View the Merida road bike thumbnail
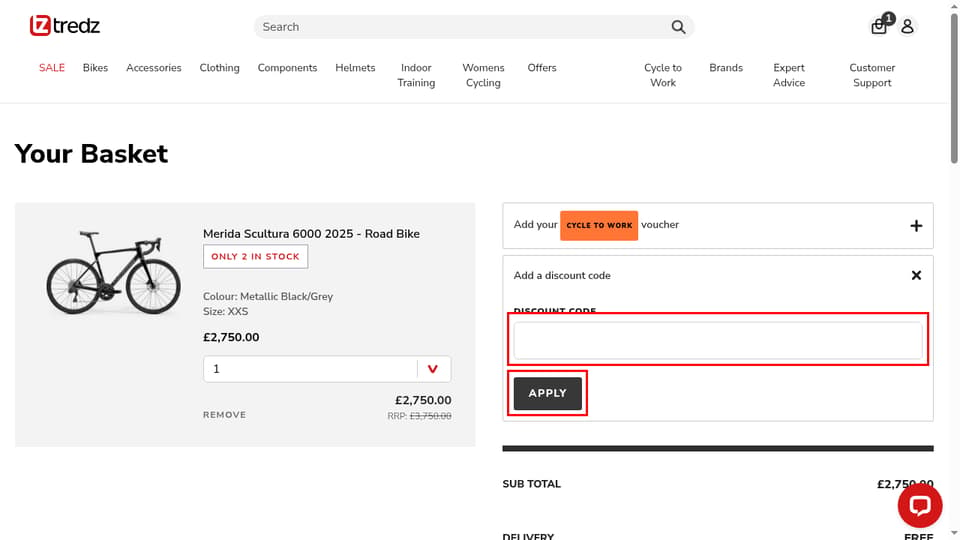This screenshot has width=960, height=540. pyautogui.click(x=113, y=272)
